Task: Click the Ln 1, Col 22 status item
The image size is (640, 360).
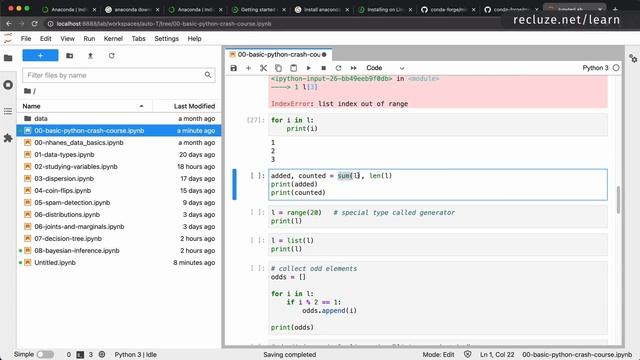Action: tap(497, 354)
